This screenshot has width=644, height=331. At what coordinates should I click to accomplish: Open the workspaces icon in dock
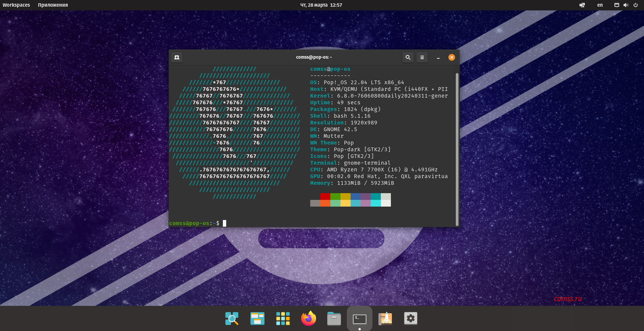pyautogui.click(x=257, y=319)
